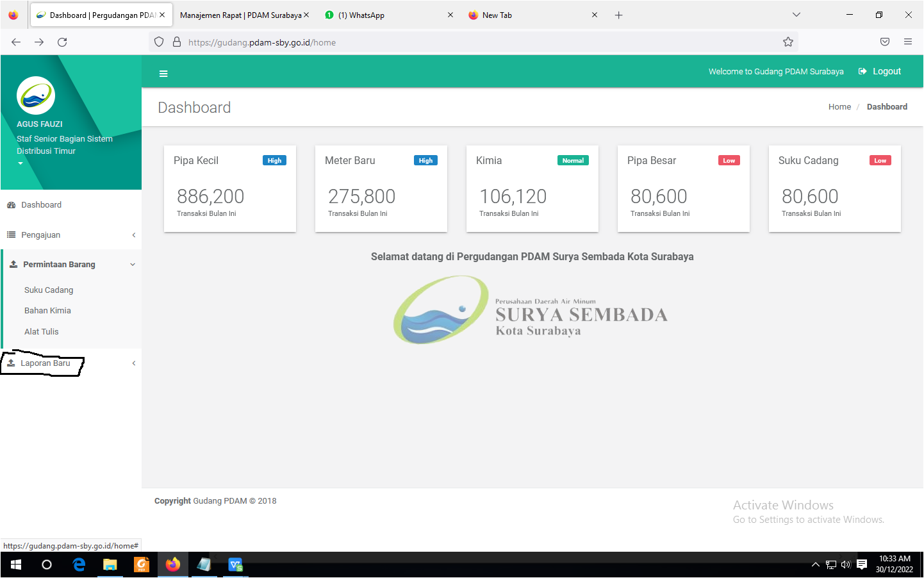Close the WhatsApp tab
The height and width of the screenshot is (578, 924).
(450, 15)
